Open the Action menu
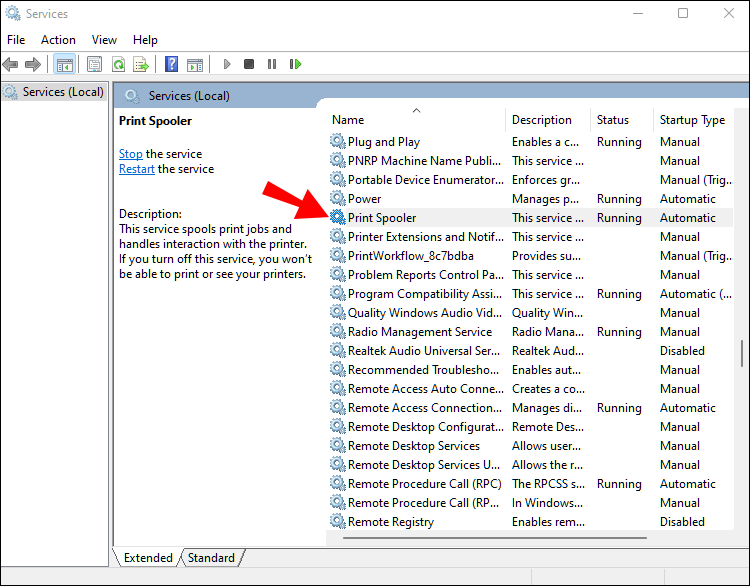This screenshot has width=750, height=586. (58, 40)
